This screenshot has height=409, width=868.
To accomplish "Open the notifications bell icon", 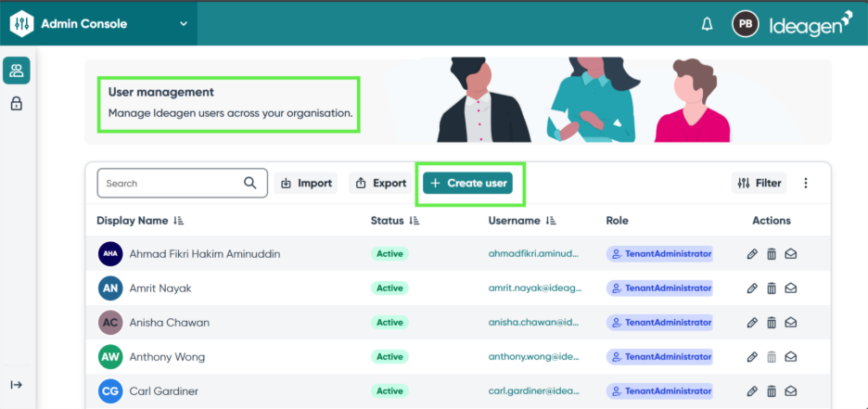I will tap(707, 24).
